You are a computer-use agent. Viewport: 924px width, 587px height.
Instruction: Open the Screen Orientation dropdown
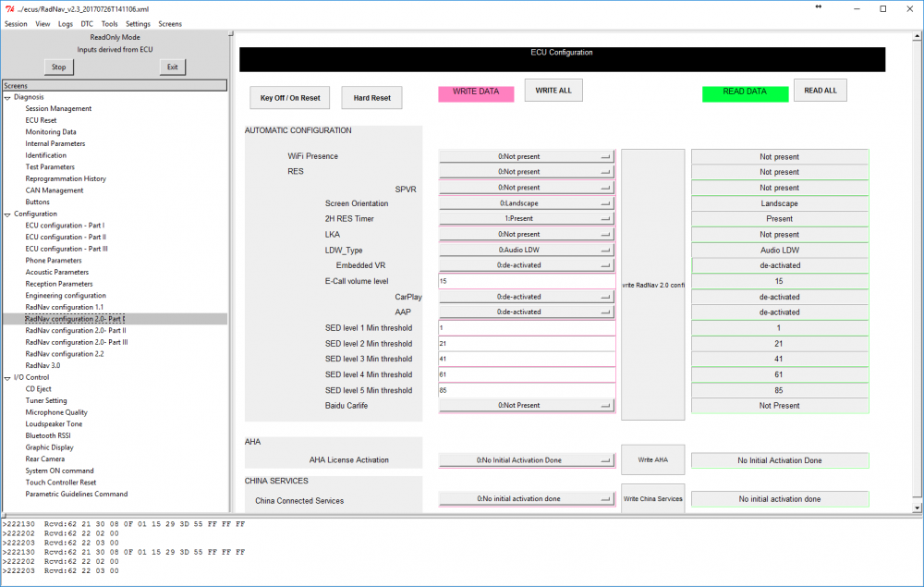(x=526, y=203)
